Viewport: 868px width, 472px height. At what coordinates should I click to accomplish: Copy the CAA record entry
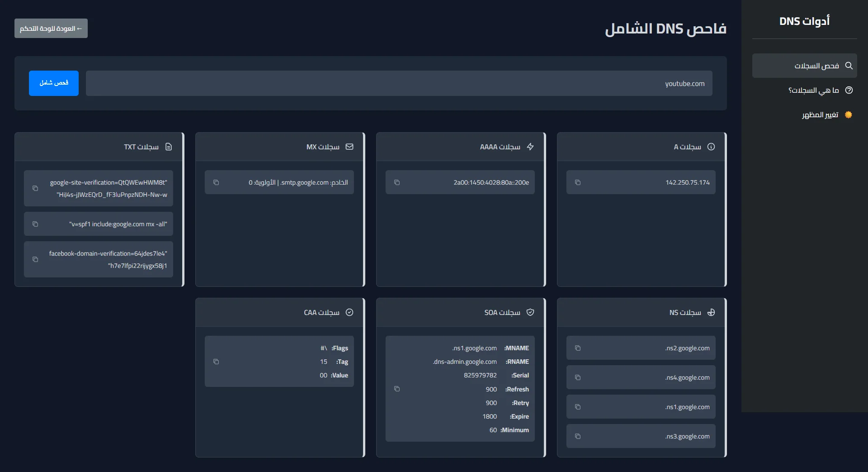pyautogui.click(x=216, y=362)
